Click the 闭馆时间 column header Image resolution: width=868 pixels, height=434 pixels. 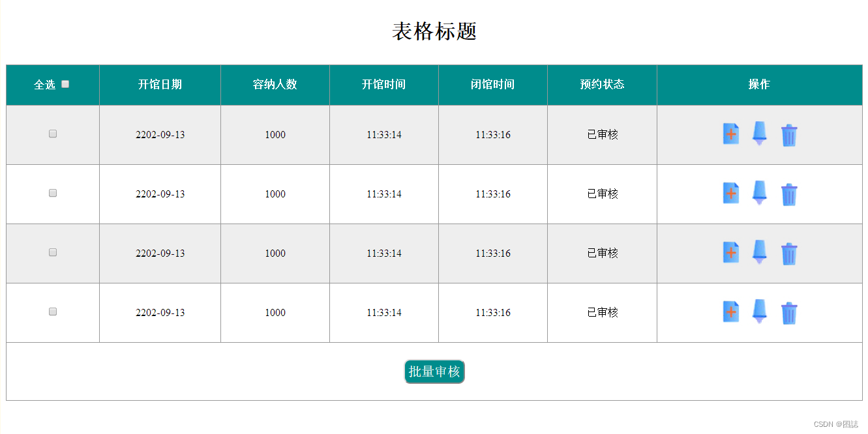(493, 84)
